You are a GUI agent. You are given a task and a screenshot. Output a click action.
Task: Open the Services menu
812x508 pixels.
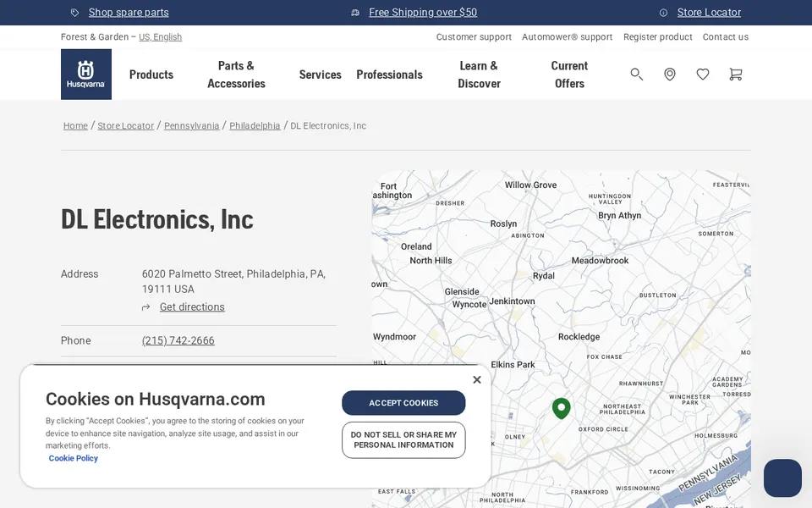[320, 75]
